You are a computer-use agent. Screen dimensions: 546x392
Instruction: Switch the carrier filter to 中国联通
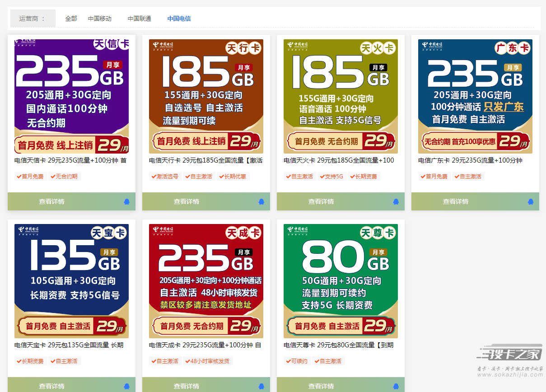coord(140,19)
